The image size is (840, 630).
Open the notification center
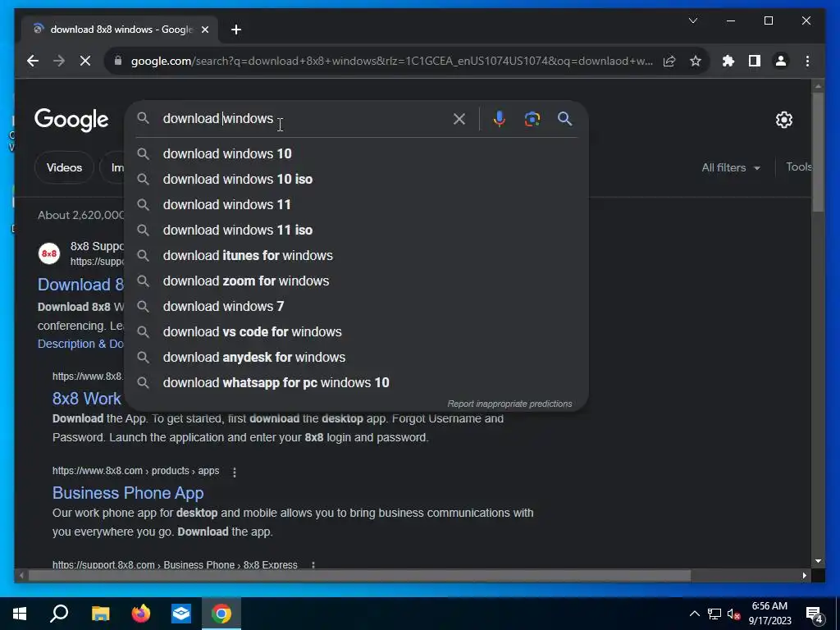(x=815, y=614)
